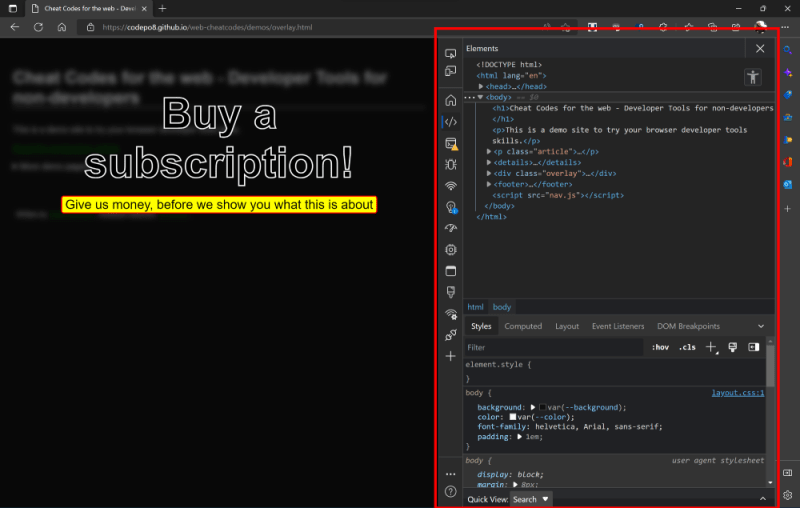This screenshot has height=508, width=800.
Task: Expand the footer element node
Action: click(x=489, y=184)
